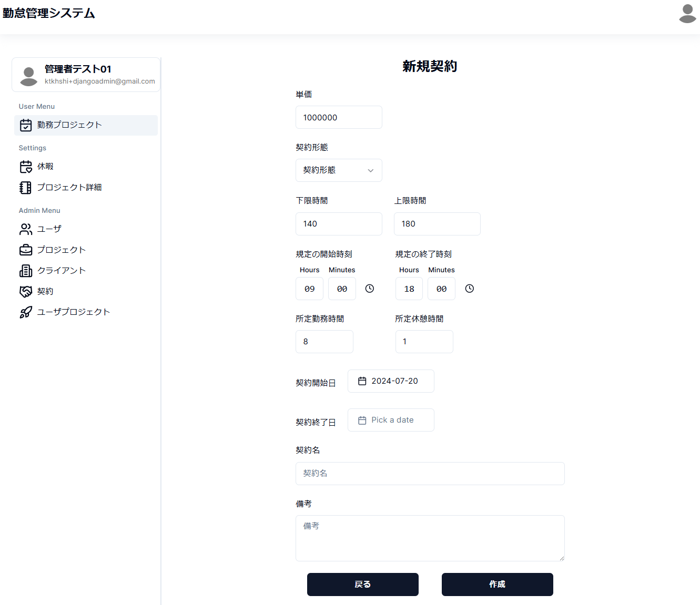The image size is (700, 605).
Task: Open the user avatar icon in header
Action: [687, 14]
